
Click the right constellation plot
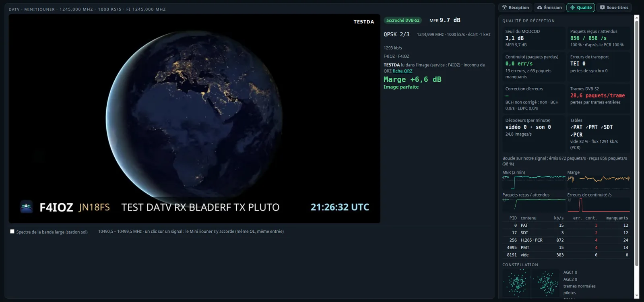(545, 283)
